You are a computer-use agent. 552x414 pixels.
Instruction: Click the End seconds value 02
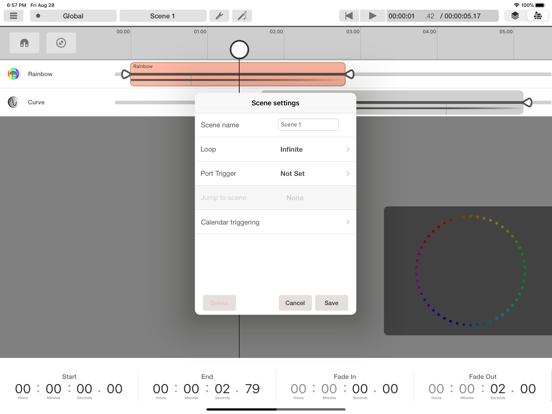(222, 389)
